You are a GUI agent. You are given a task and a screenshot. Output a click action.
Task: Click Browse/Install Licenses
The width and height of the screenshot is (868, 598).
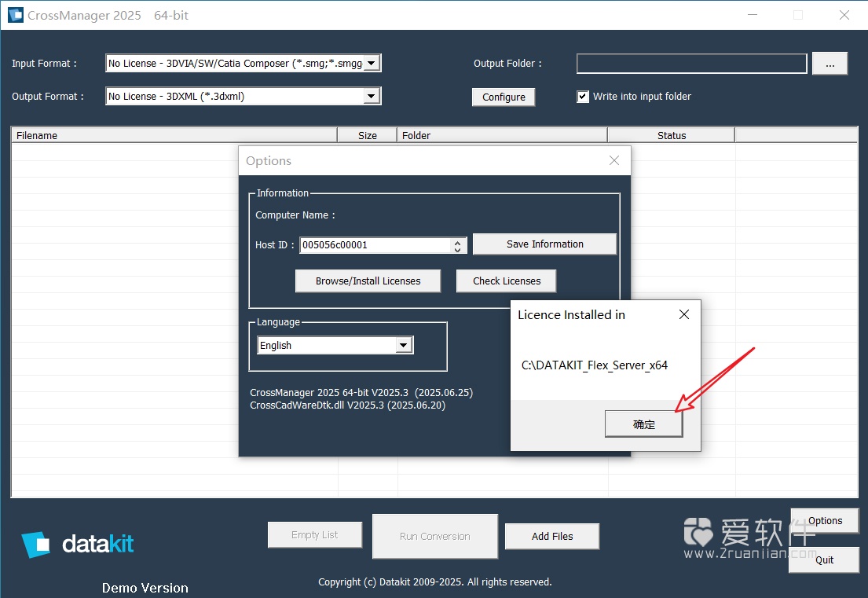click(368, 281)
